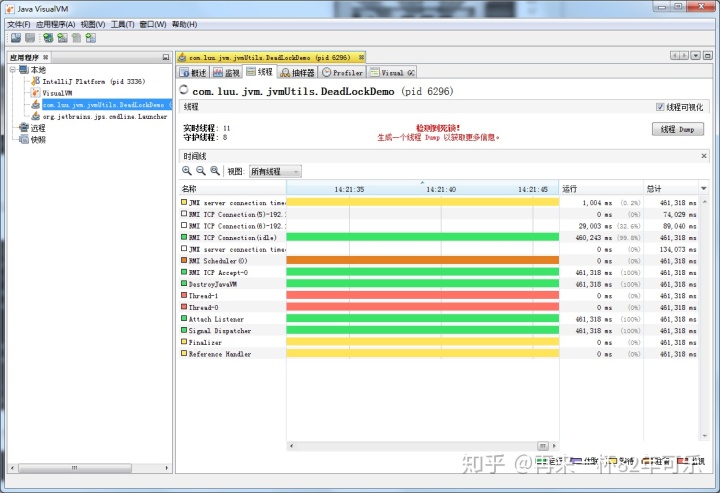This screenshot has height=493, width=720.
Task: Open the document tabs list dropdown
Action: click(x=696, y=56)
